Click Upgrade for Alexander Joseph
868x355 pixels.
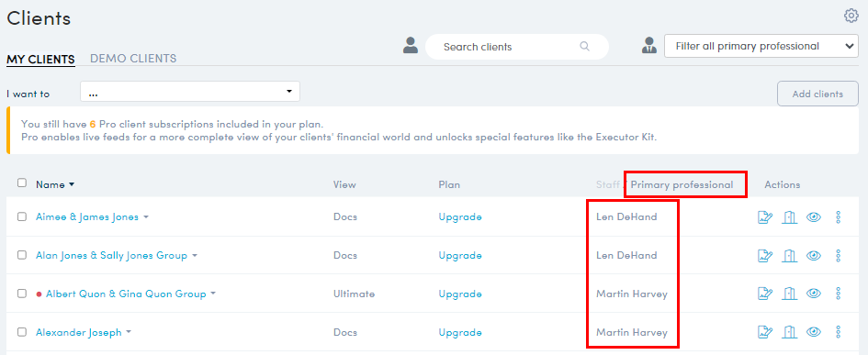(x=460, y=332)
